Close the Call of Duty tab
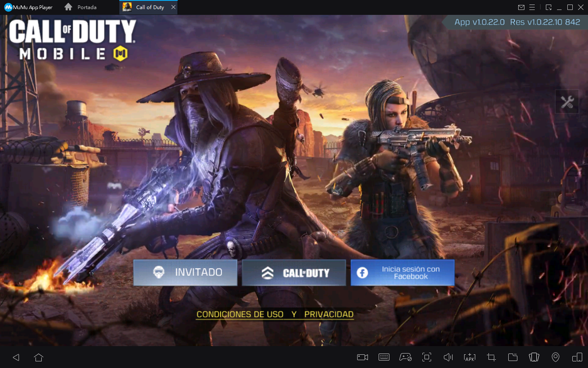This screenshot has width=588, height=368. tap(173, 7)
